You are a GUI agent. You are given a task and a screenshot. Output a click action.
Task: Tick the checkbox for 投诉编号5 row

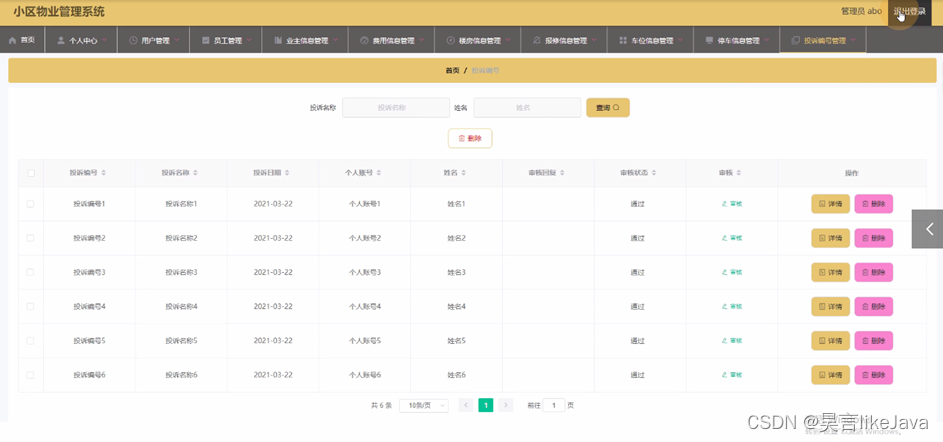click(x=30, y=341)
